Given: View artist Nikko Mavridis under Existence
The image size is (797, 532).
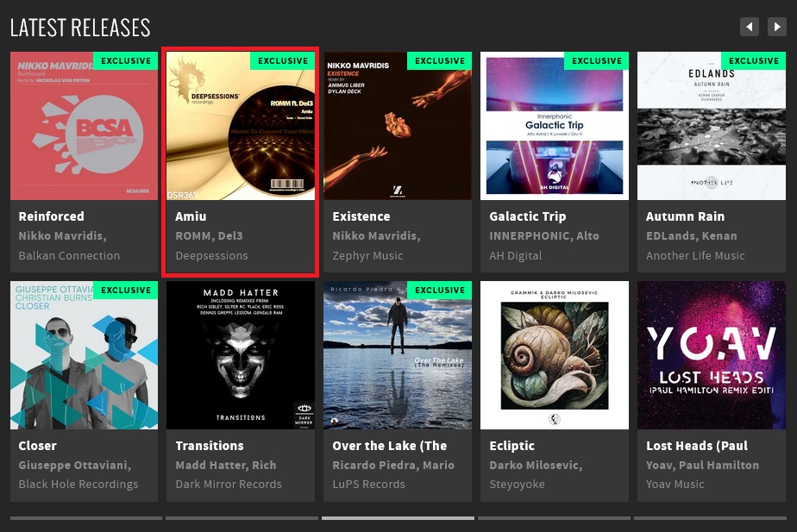Looking at the screenshot, I should (376, 235).
